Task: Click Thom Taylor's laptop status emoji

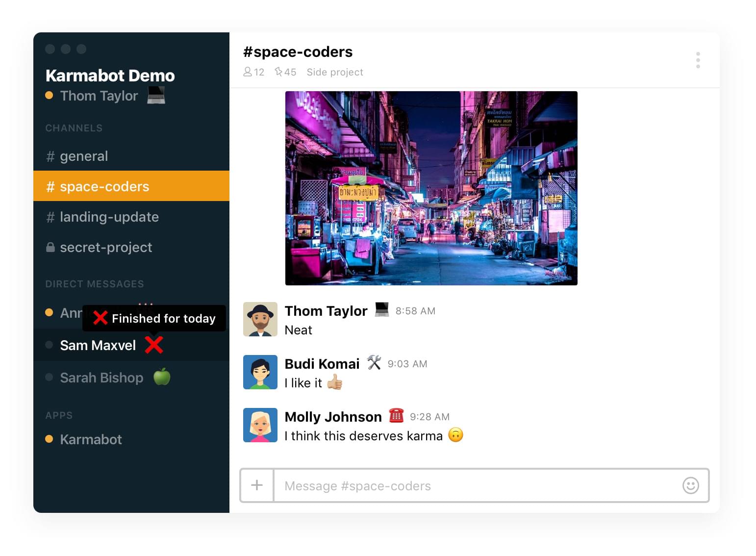Action: coord(156,96)
